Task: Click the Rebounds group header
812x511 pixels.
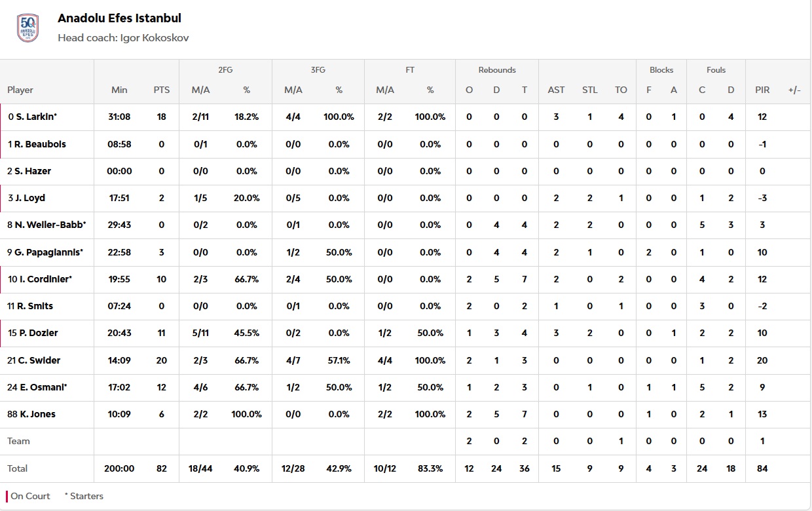Action: (x=497, y=70)
